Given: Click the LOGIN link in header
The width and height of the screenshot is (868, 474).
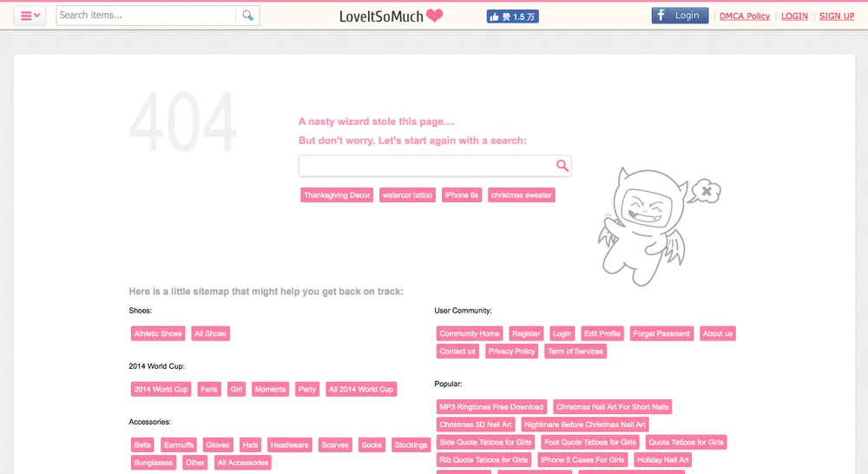Looking at the screenshot, I should click(794, 16).
